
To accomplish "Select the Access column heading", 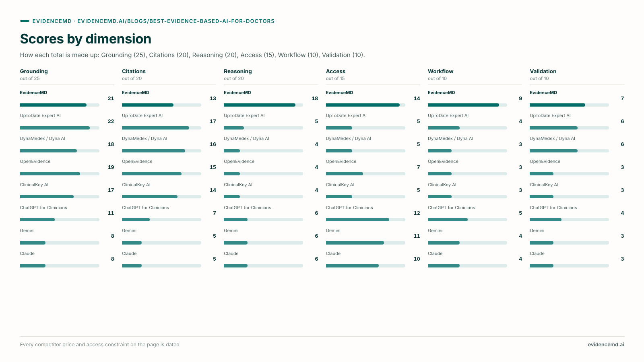I will click(336, 71).
